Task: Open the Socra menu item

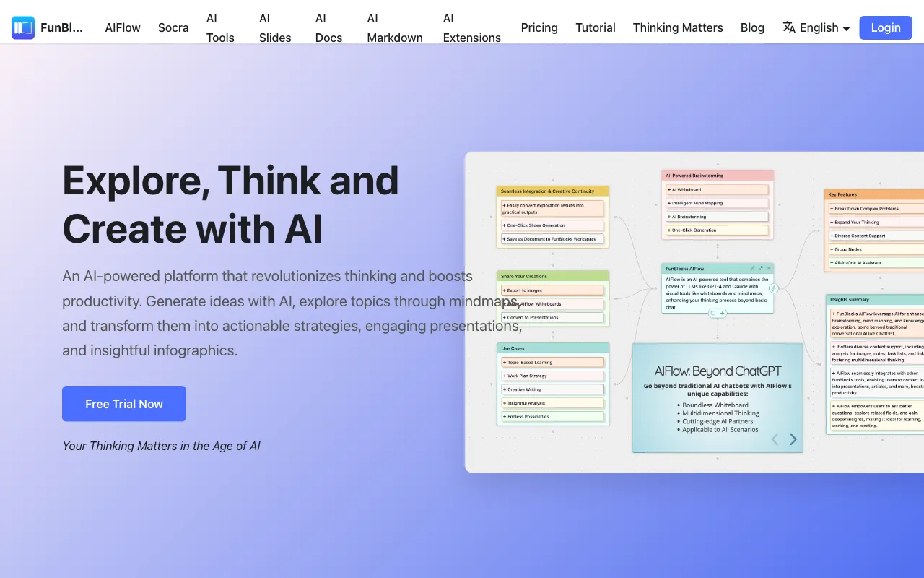Action: coord(173,27)
